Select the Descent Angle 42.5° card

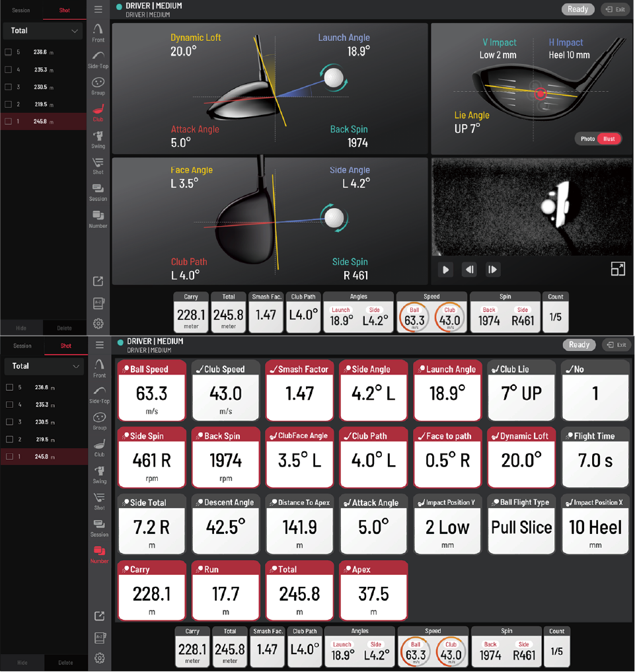pos(226,524)
